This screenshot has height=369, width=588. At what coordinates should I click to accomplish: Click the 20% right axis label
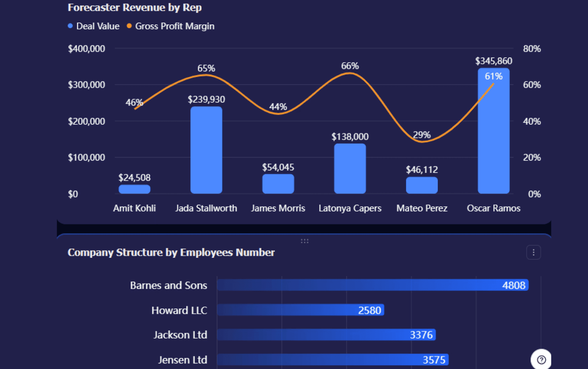pyautogui.click(x=532, y=158)
